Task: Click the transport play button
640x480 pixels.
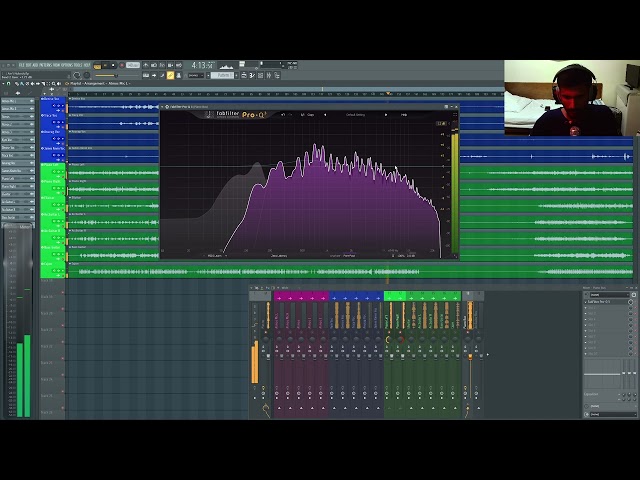Action: [105, 65]
